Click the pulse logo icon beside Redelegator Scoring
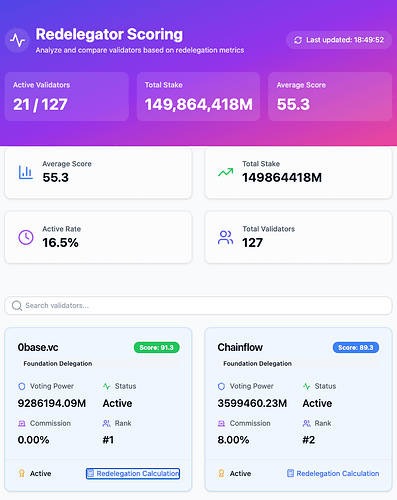The height and width of the screenshot is (500, 397). pyautogui.click(x=17, y=40)
